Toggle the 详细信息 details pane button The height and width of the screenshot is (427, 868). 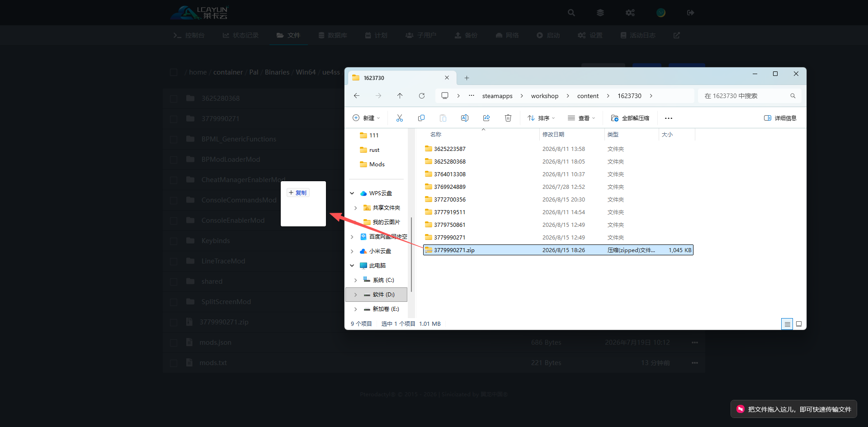click(x=780, y=118)
